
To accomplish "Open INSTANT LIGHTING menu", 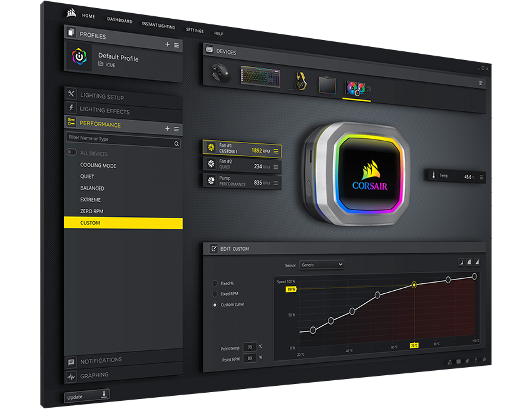I will (x=158, y=26).
